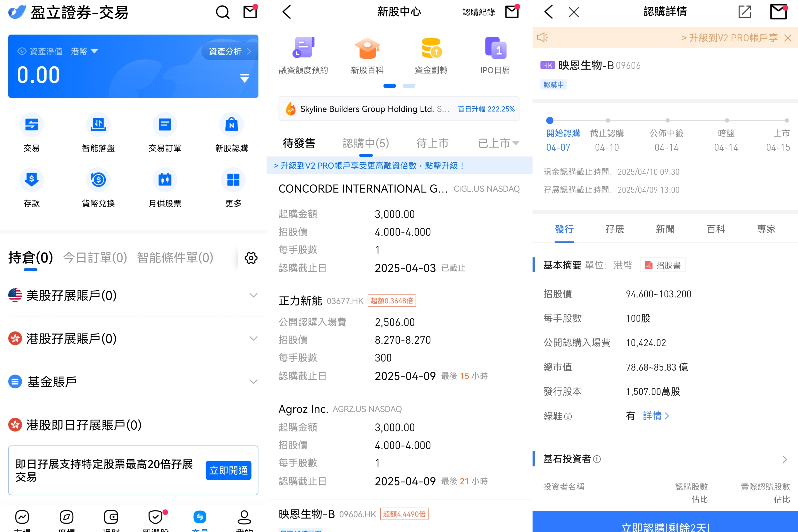Open 正力新能 03677.HK IPO entry
The height and width of the screenshot is (532, 798).
click(400, 340)
